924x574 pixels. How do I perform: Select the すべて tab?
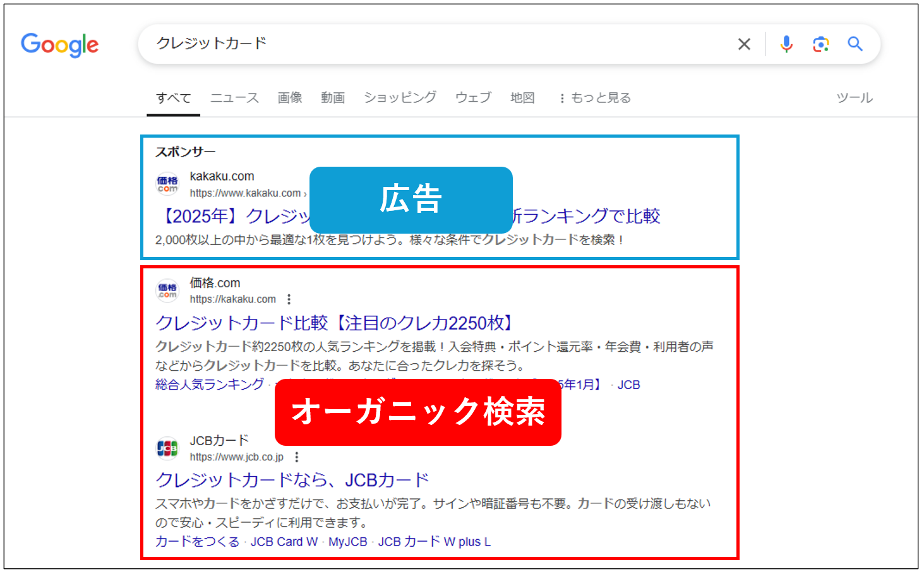click(x=174, y=98)
